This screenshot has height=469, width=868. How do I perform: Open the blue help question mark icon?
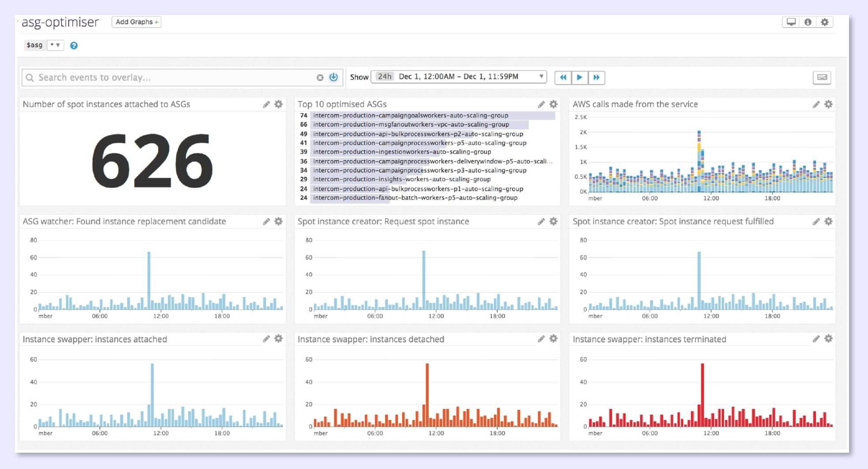tap(74, 45)
